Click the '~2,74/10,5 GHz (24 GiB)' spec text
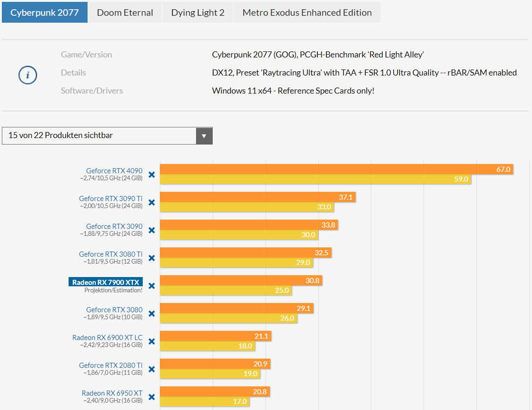Screen dimensions: 532x410 click(x=111, y=178)
